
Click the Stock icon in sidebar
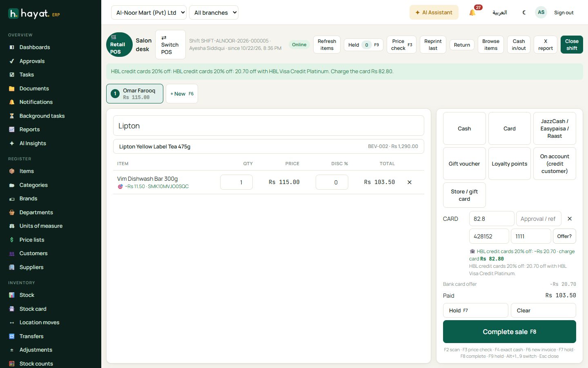coord(12,295)
